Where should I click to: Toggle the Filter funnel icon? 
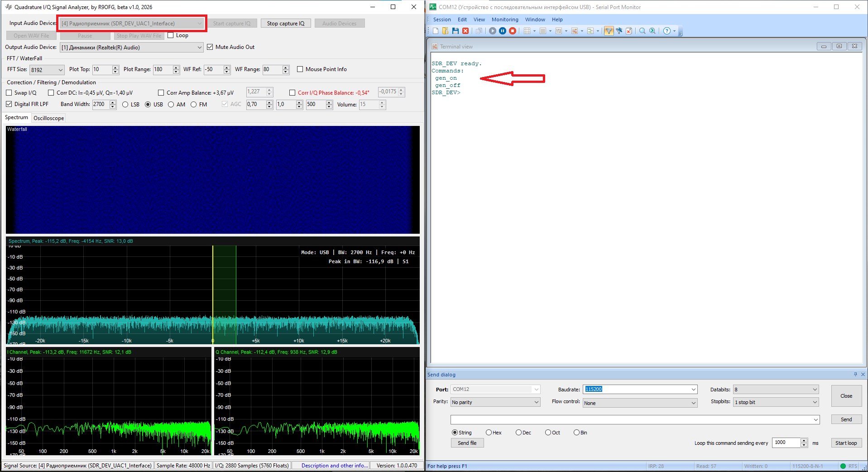609,31
